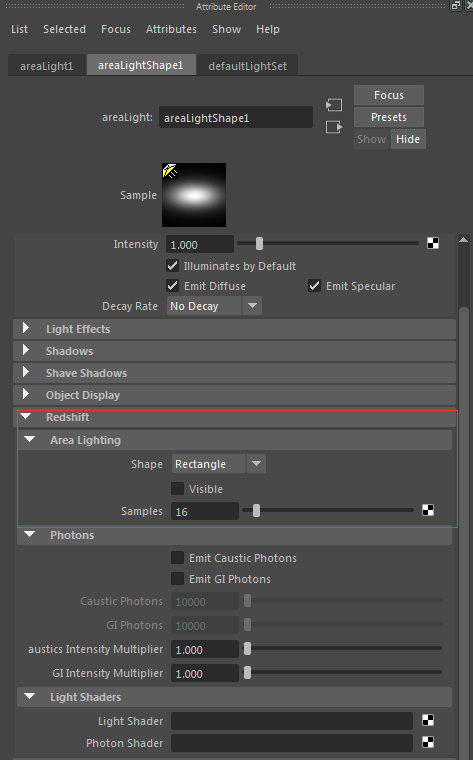
Task: Click the Samples map checker icon
Action: coord(428,510)
